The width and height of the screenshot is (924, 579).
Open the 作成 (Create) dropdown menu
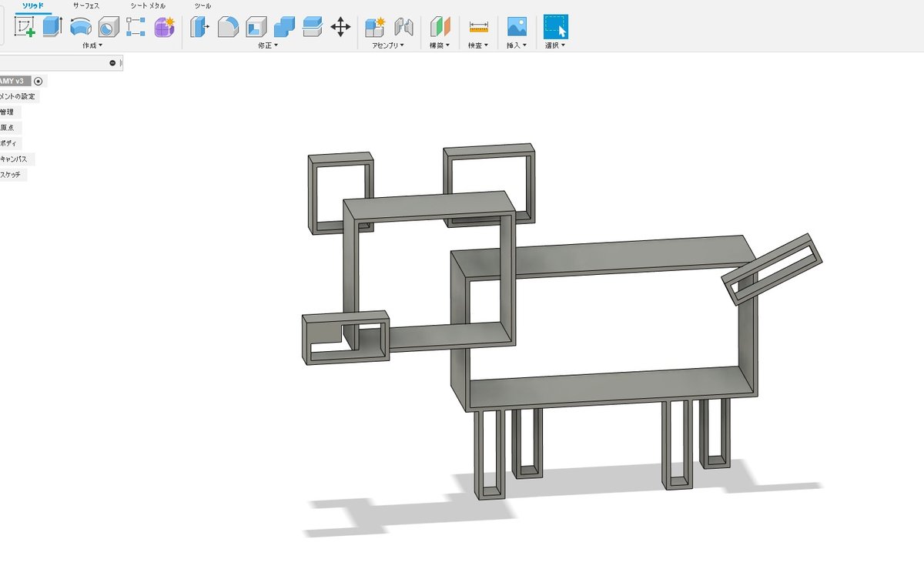click(x=92, y=45)
